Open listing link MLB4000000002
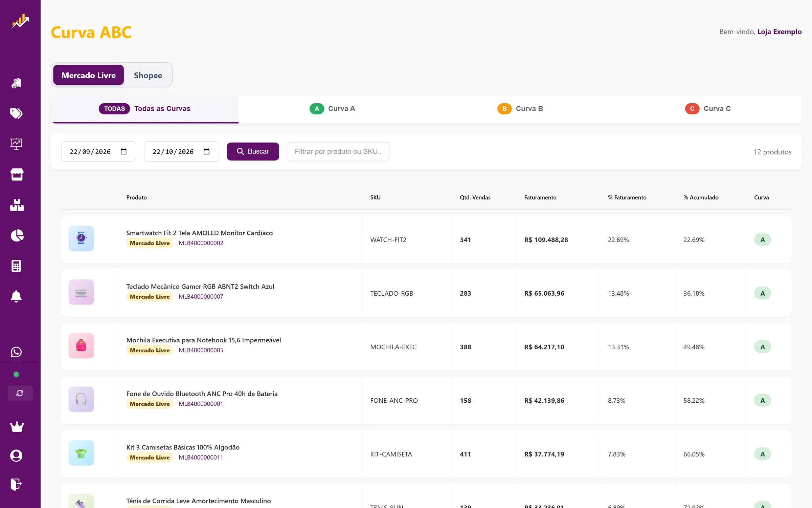Image resolution: width=812 pixels, height=508 pixels. pos(201,243)
